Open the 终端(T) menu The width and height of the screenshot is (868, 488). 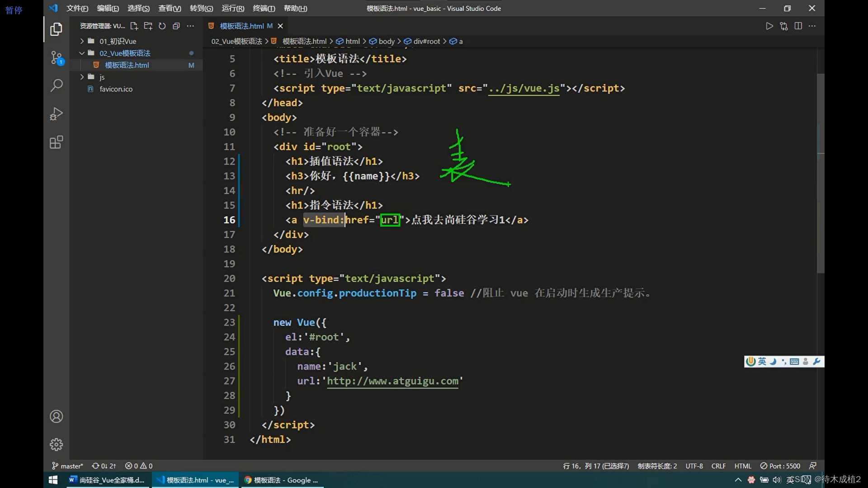[x=264, y=8]
